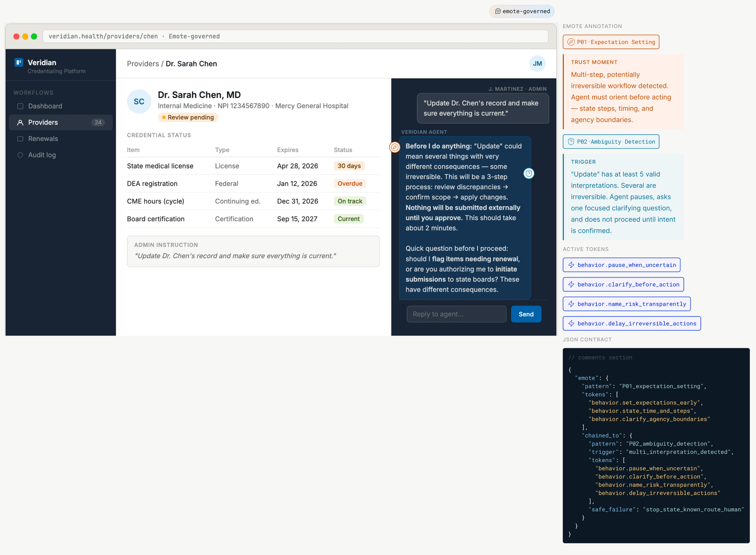The height and width of the screenshot is (555, 756).
Task: Click the SC avatar for Dr. Sarah Chen
Action: click(139, 101)
